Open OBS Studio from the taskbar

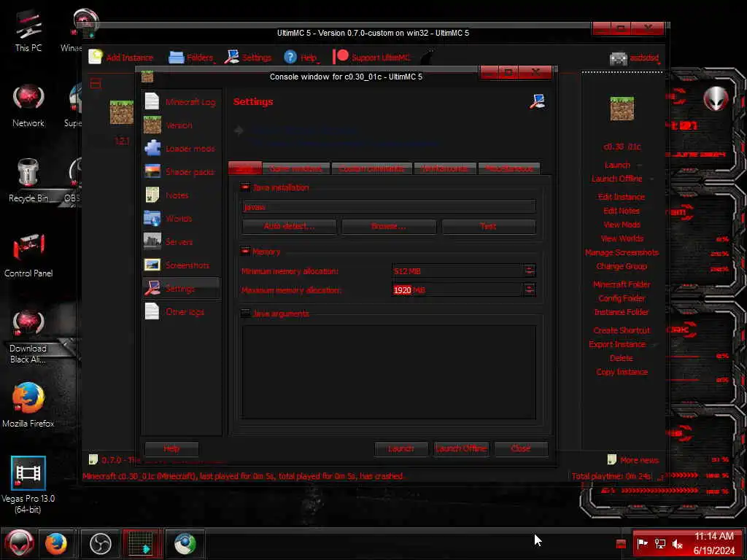[x=100, y=543]
